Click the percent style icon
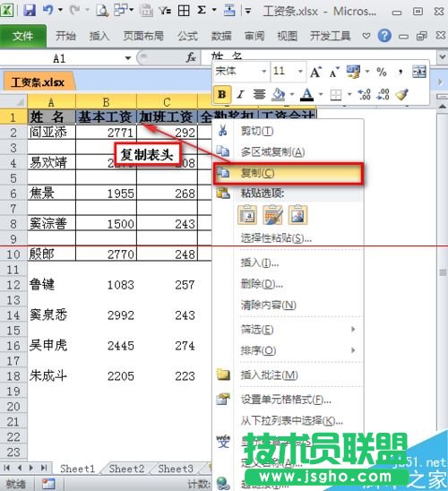 tap(382, 73)
